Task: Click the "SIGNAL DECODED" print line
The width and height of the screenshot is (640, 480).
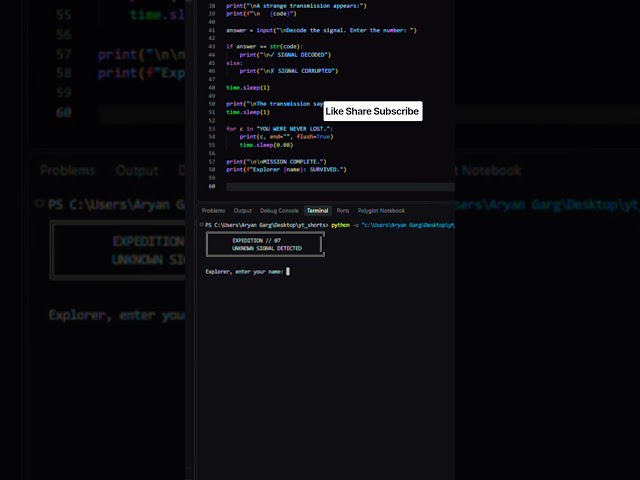Action: 285,55
